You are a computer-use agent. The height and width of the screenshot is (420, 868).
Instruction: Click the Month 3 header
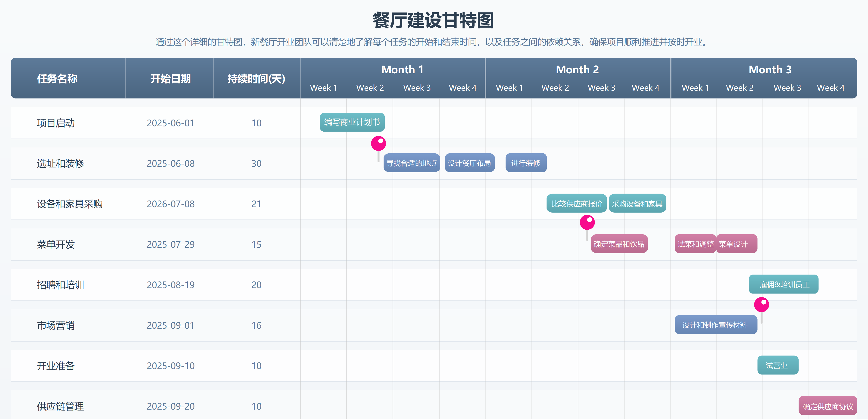[x=770, y=70]
